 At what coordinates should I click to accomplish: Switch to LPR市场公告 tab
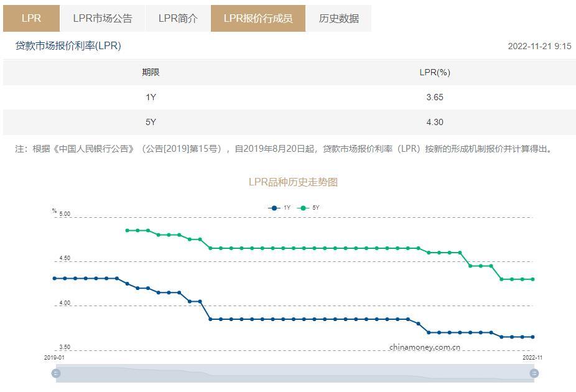[103, 19]
